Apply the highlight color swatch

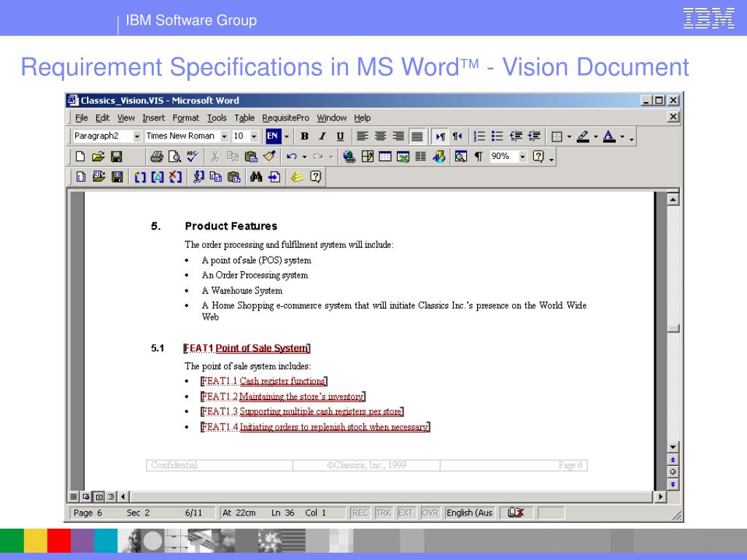point(583,136)
